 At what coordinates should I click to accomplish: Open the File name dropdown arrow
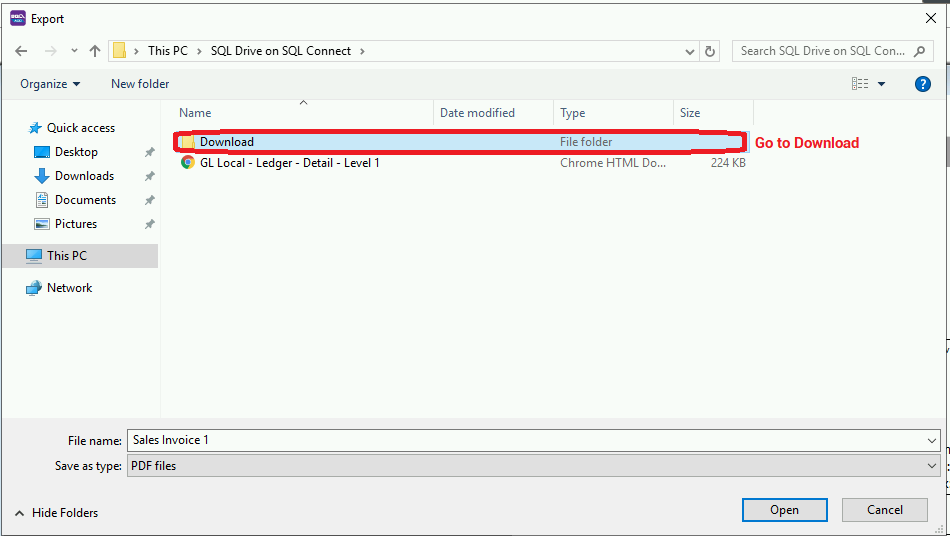pos(932,441)
